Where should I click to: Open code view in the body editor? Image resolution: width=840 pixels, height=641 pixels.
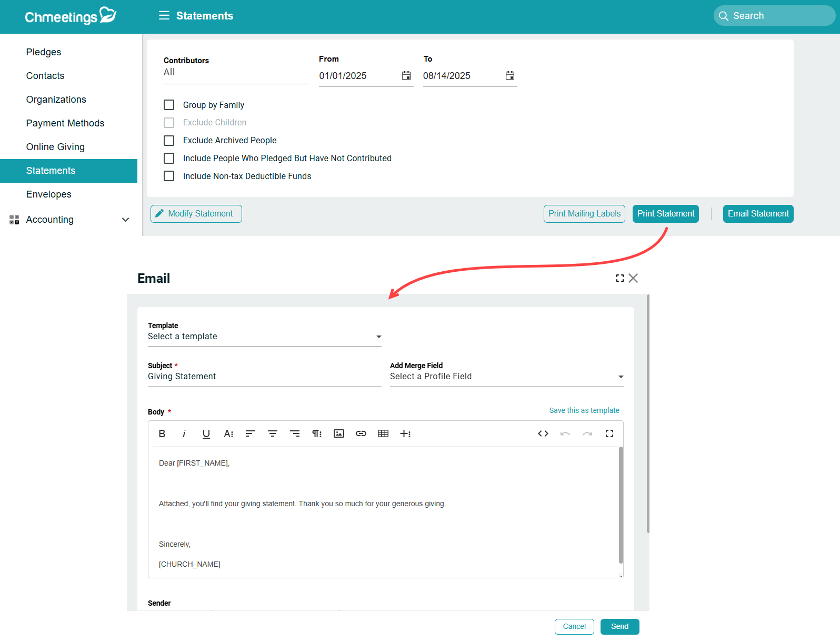pos(543,433)
